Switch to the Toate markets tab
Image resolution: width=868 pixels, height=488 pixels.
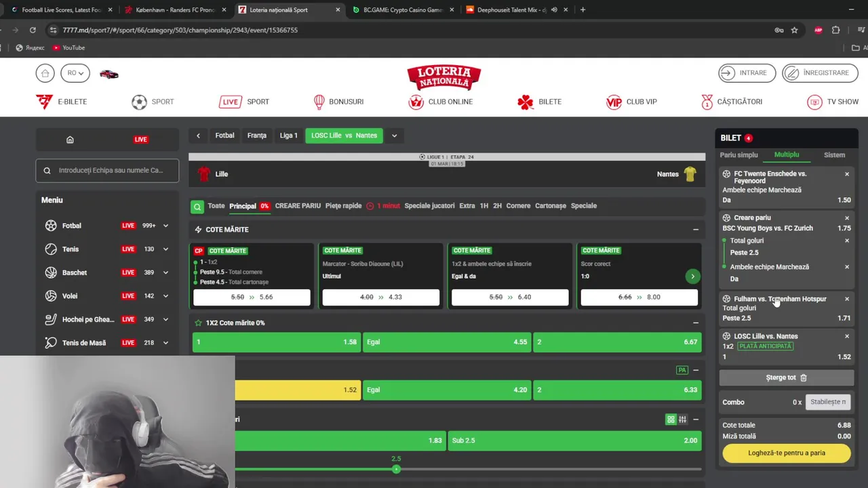216,206
